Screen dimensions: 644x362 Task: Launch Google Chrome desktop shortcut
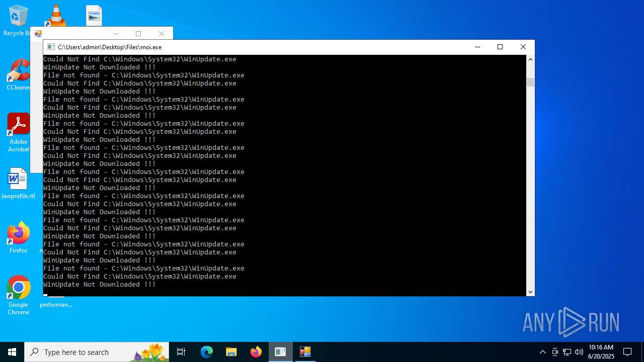(x=18, y=295)
